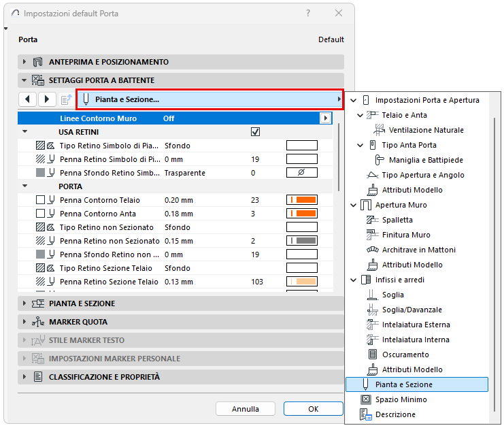The width and height of the screenshot is (504, 428).
Task: Collapse Impostazioni Porta e Apertura tree node
Action: (x=353, y=100)
